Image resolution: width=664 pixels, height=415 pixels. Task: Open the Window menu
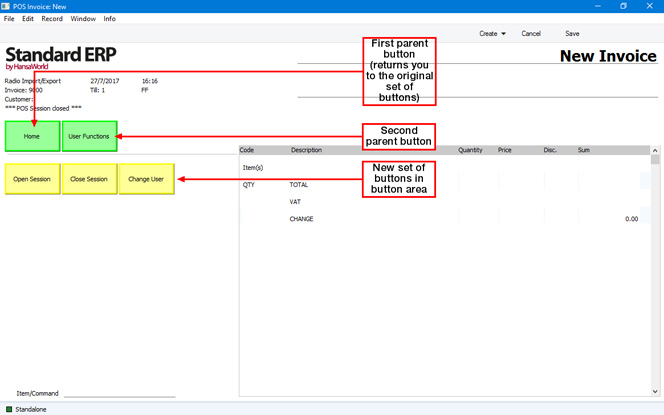(83, 19)
